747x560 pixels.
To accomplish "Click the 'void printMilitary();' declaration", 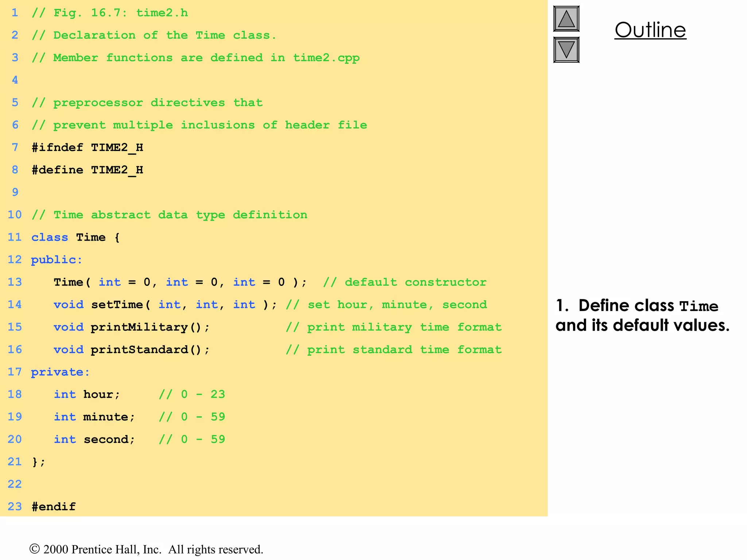I will pyautogui.click(x=132, y=327).
